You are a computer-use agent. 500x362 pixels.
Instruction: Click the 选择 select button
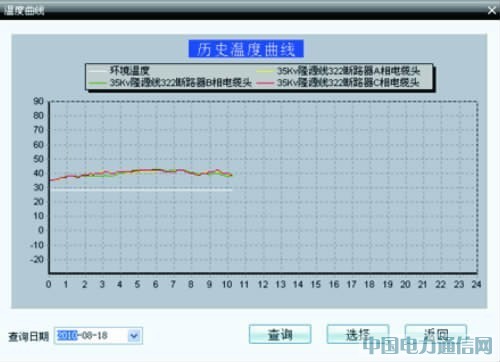(x=358, y=334)
